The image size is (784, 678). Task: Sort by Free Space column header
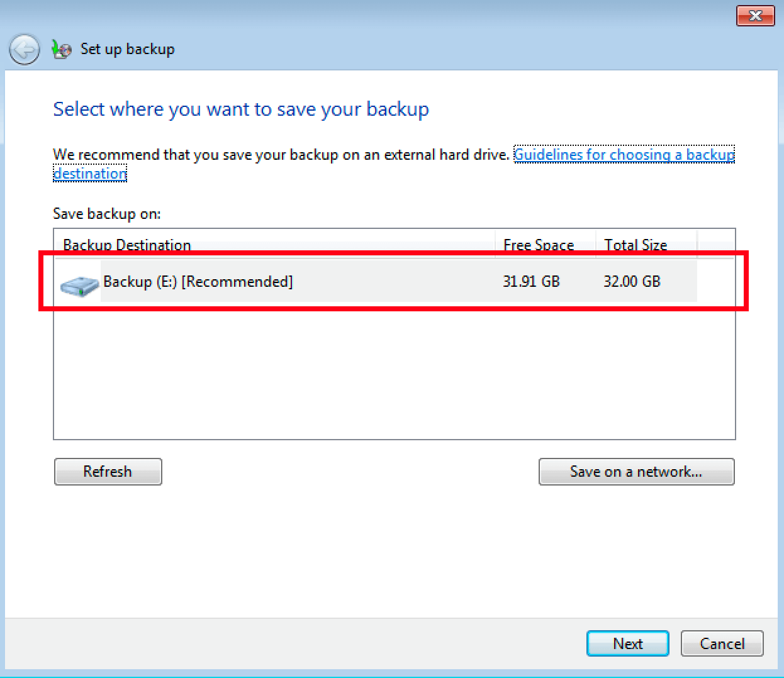pos(539,245)
